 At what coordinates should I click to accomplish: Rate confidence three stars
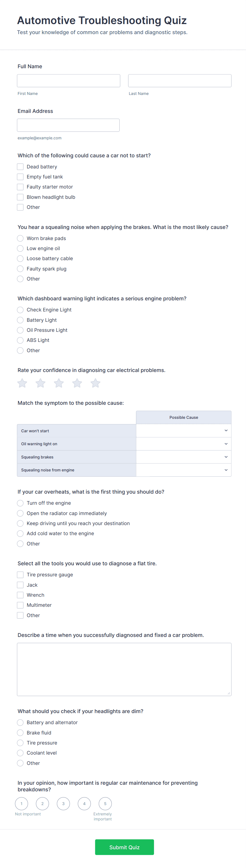tap(59, 383)
